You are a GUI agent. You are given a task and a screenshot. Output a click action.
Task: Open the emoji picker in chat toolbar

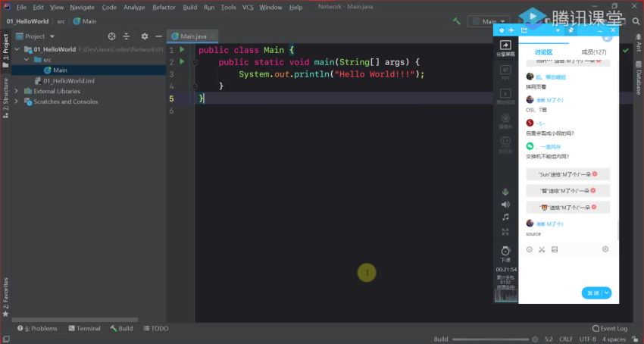click(530, 249)
